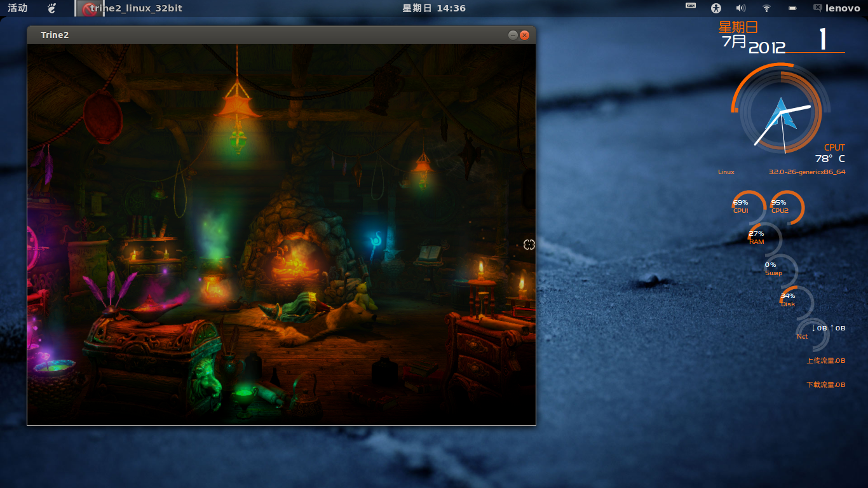Open the lenovo user menu
The width and height of the screenshot is (868, 488).
pyautogui.click(x=843, y=8)
